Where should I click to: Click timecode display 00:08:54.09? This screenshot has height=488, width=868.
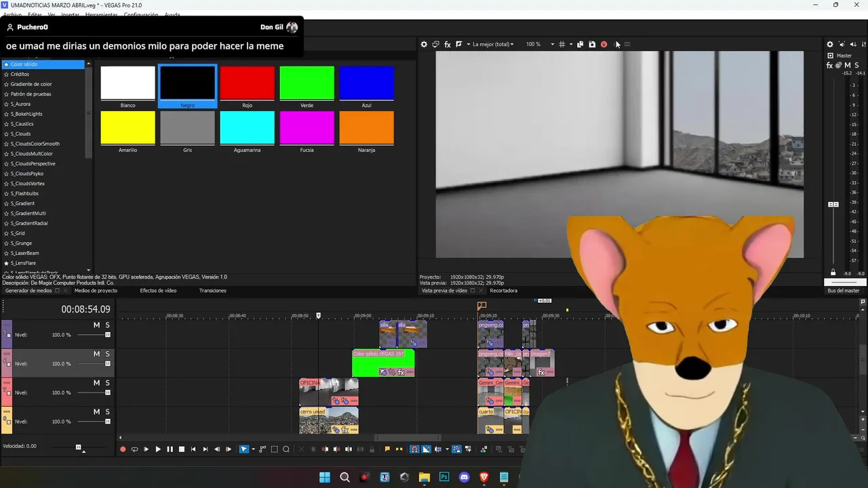click(85, 309)
